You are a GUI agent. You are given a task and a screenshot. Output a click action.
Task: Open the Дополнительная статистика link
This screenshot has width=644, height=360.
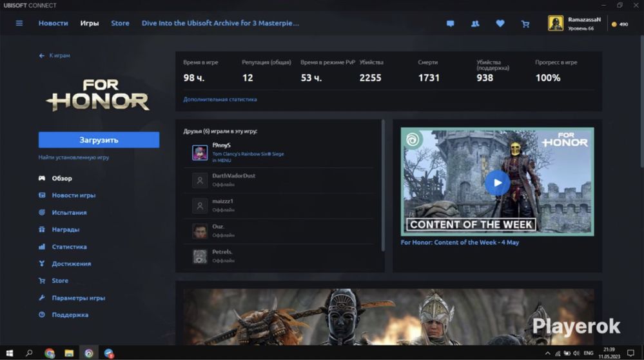(x=220, y=99)
